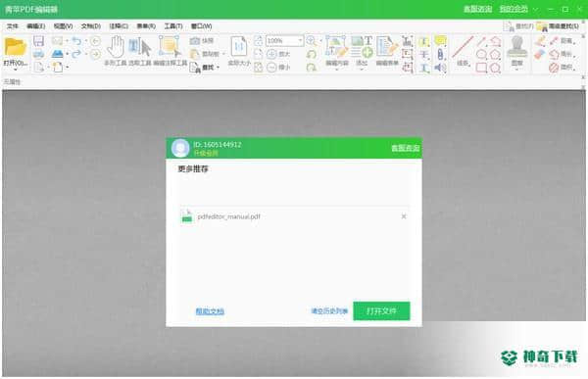Select the red Line drawing tool
Image resolution: width=588 pixels, height=379 pixels.
click(x=463, y=47)
